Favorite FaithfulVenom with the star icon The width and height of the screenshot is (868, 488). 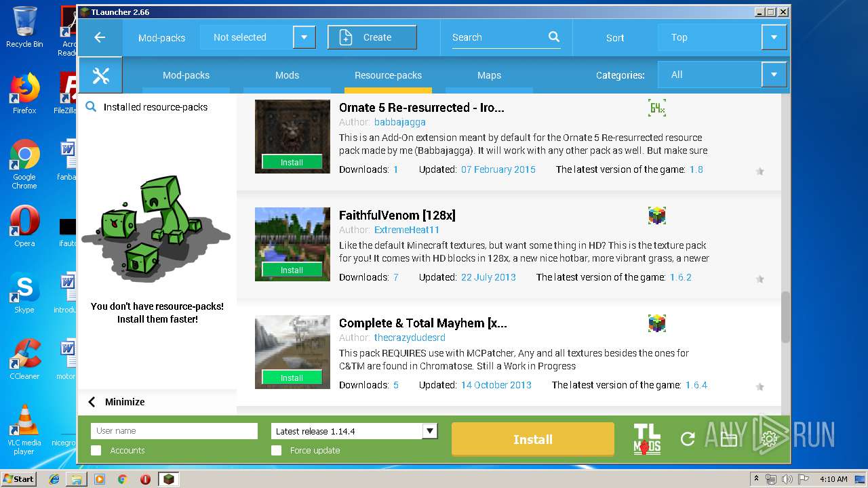(x=760, y=279)
